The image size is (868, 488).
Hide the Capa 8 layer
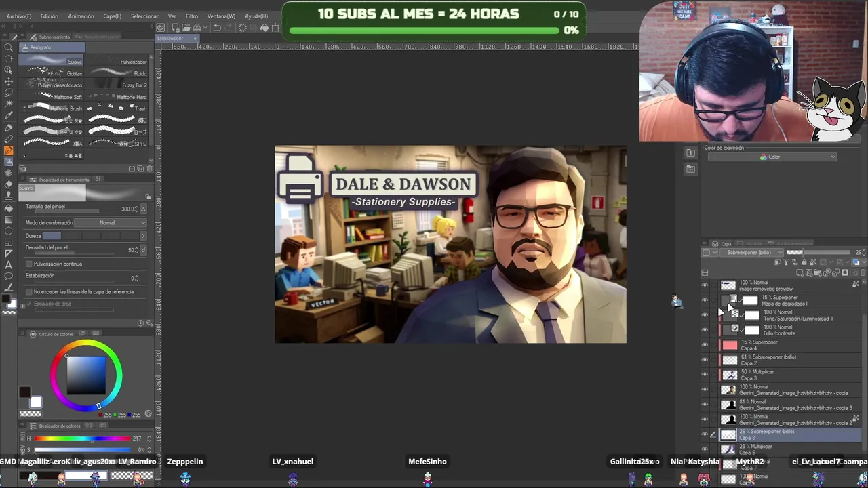coord(705,434)
